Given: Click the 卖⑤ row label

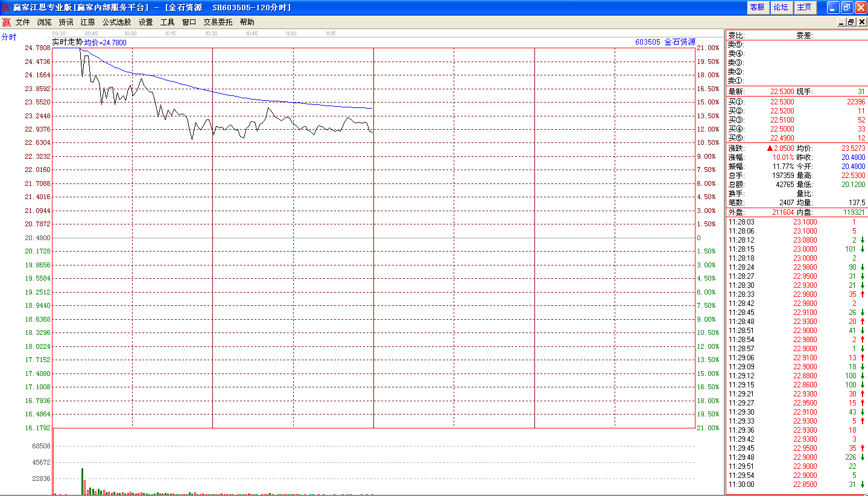Looking at the screenshot, I should [736, 45].
